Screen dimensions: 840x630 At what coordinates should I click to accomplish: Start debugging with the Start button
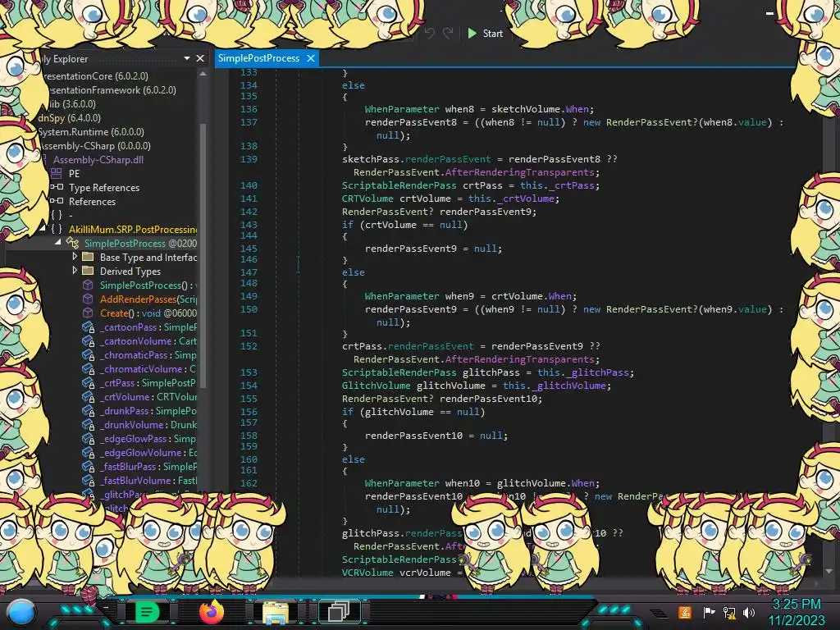click(486, 33)
